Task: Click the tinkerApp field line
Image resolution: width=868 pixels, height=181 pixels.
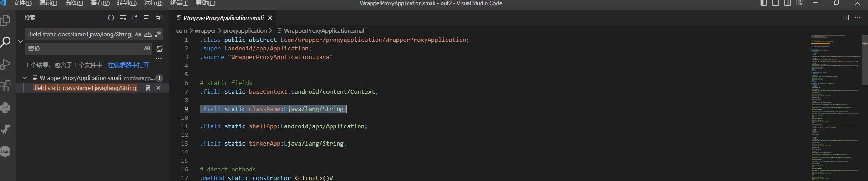Action: (273, 143)
